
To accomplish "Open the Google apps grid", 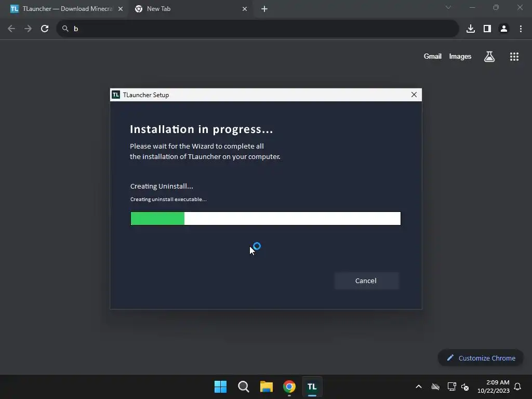I will pyautogui.click(x=514, y=57).
